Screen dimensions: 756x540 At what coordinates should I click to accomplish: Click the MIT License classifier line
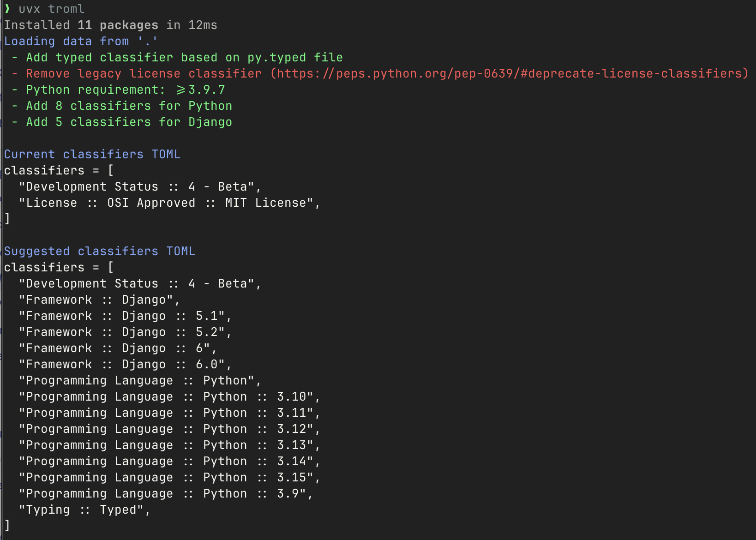[x=169, y=203]
